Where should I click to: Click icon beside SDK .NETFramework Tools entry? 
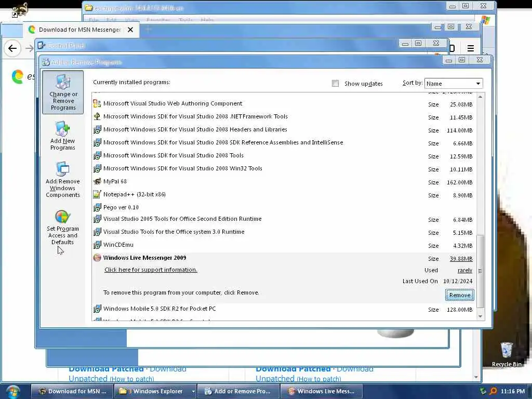97,116
